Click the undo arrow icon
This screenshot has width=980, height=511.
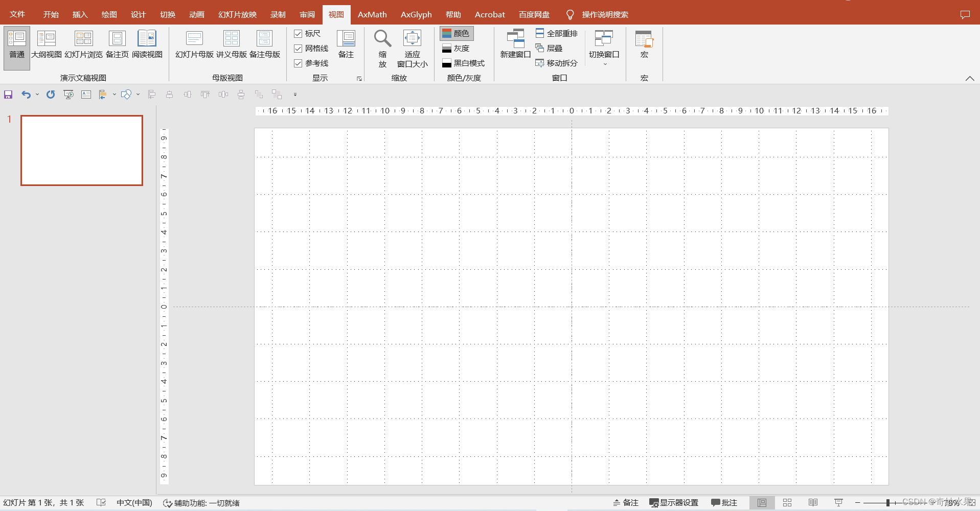coord(26,95)
